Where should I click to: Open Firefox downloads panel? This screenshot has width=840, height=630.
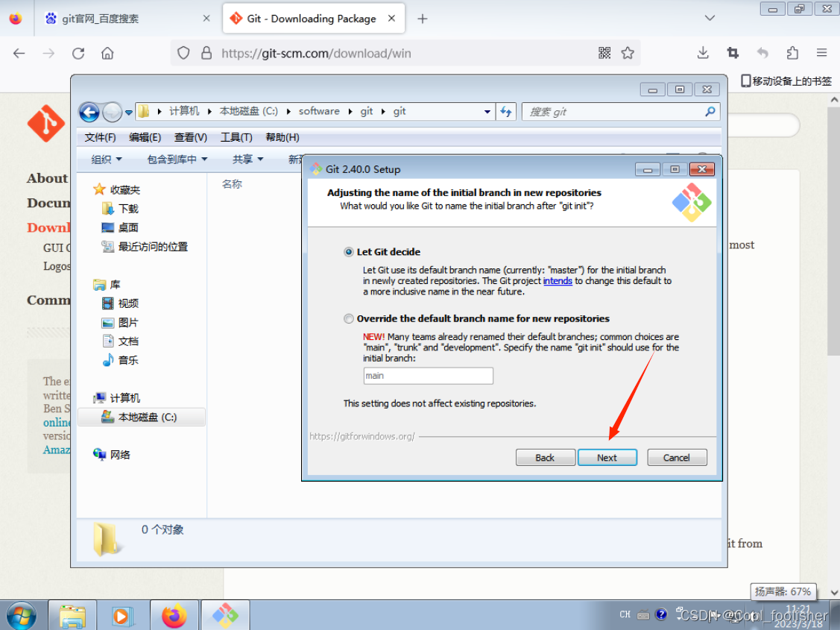[703, 53]
